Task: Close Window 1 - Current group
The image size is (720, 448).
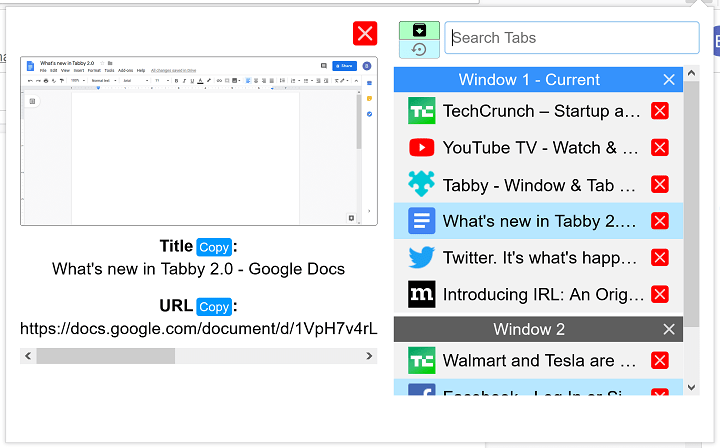Action: tap(669, 80)
